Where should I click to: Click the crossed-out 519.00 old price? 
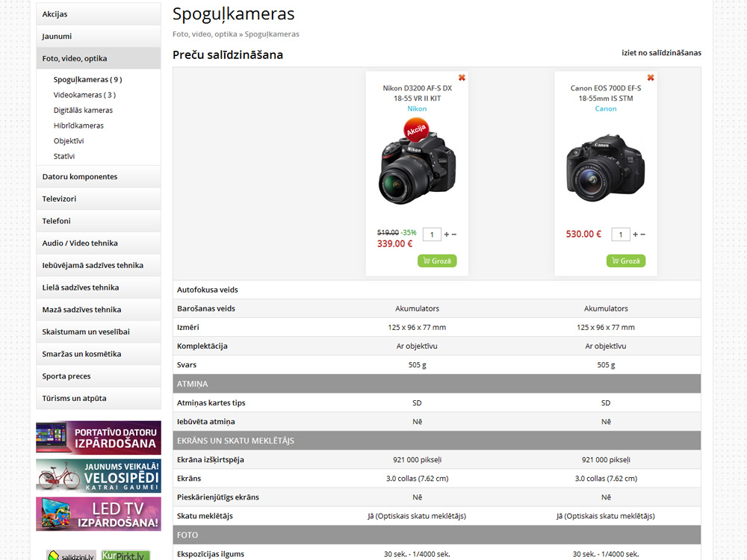[x=388, y=232]
